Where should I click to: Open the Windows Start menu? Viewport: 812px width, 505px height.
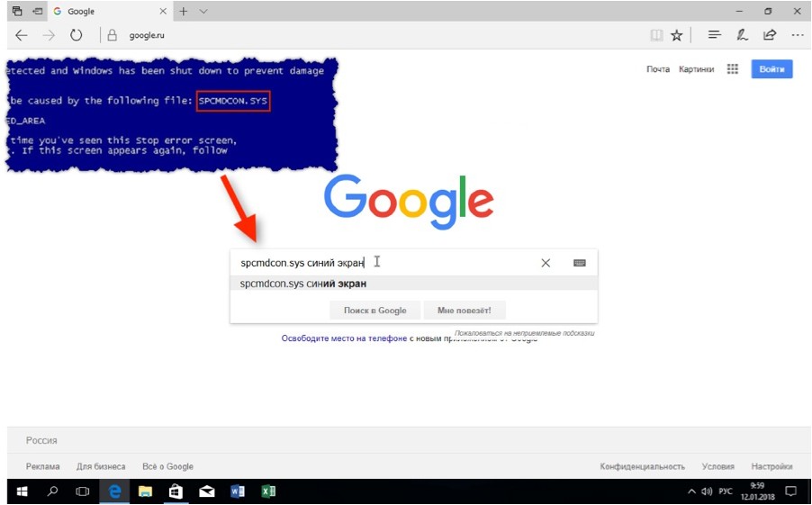pos(22,491)
